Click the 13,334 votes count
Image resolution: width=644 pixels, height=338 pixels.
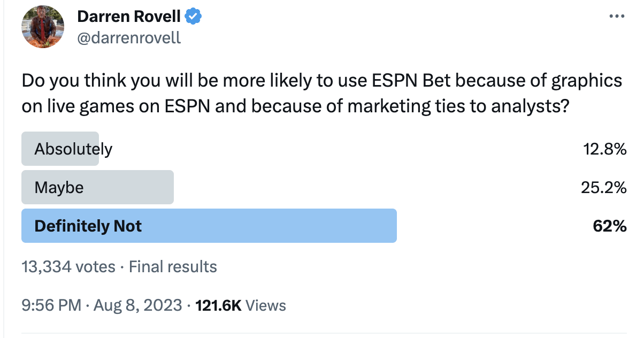point(68,266)
